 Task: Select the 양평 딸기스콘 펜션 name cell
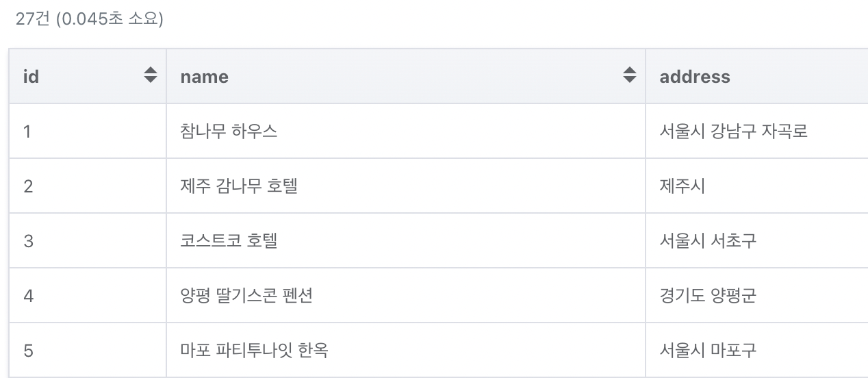(x=406, y=295)
